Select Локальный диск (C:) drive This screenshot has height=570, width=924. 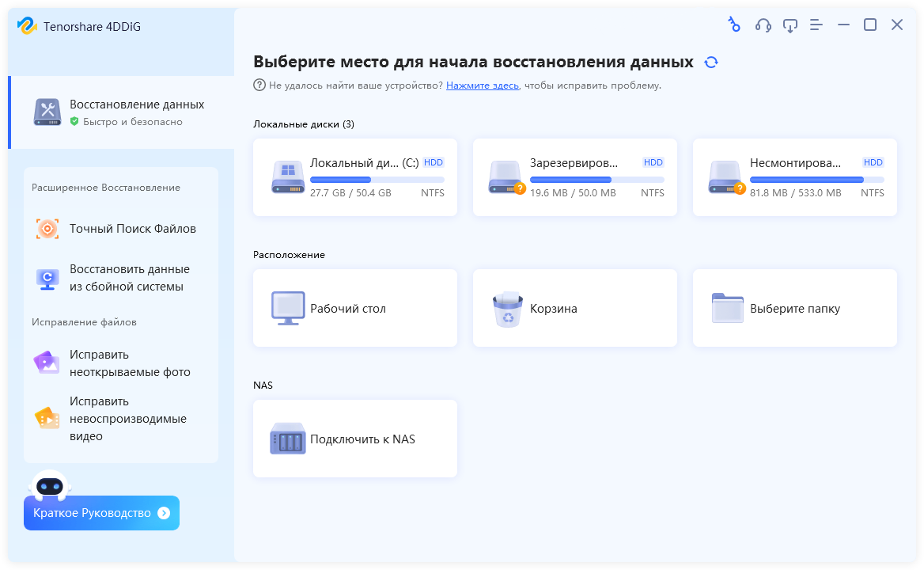pos(354,177)
